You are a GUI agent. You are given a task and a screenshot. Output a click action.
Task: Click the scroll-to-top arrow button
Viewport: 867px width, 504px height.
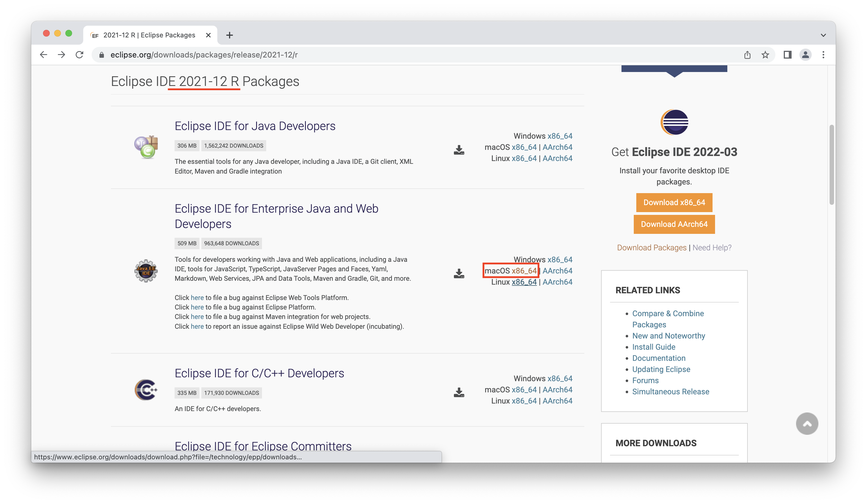coord(807,424)
